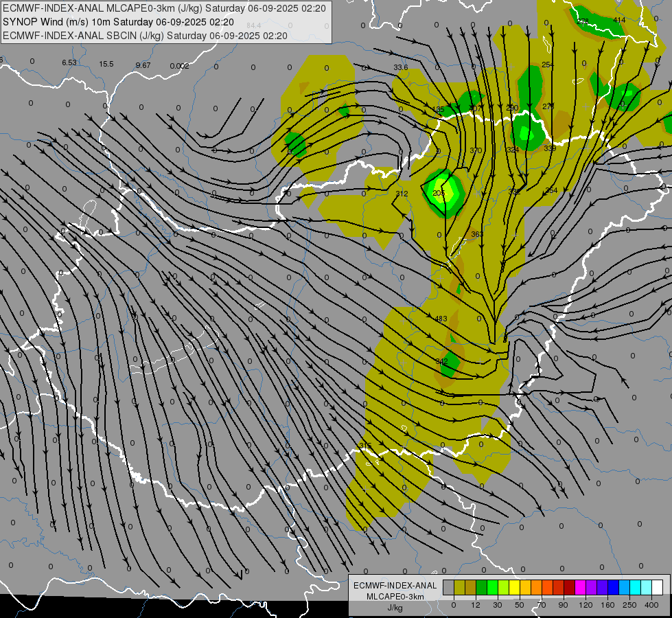Click the map value 6.53
This screenshot has width=672, height=618.
coord(69,62)
